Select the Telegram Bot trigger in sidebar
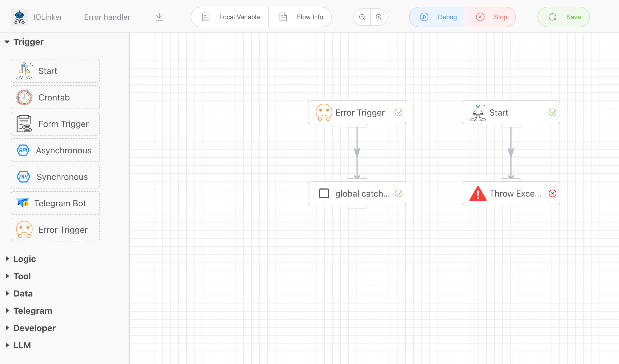The width and height of the screenshot is (619, 364). click(55, 203)
